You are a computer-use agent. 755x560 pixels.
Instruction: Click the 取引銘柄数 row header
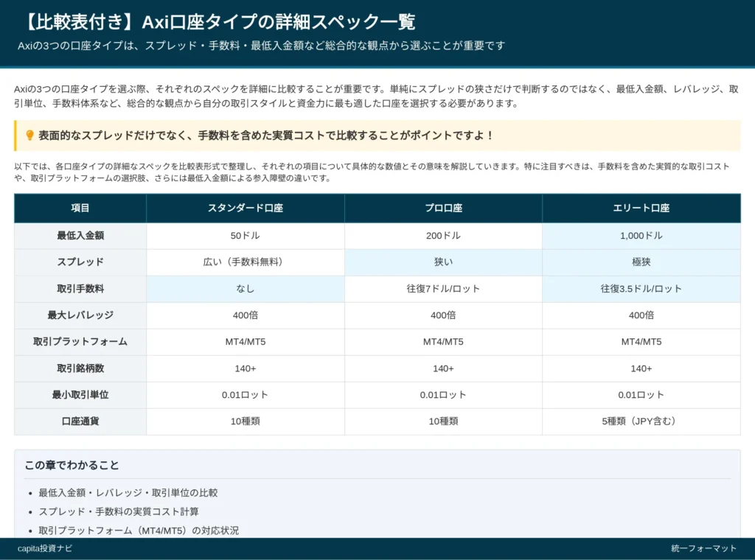(80, 368)
